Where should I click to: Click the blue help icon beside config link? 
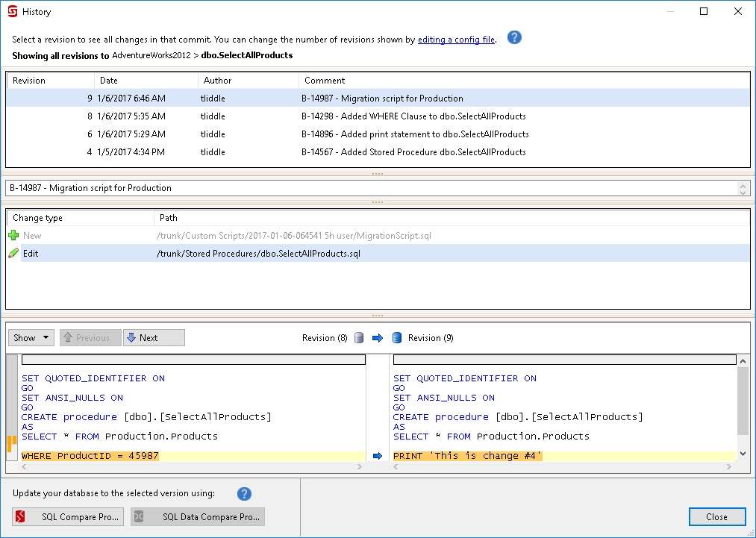(514, 38)
